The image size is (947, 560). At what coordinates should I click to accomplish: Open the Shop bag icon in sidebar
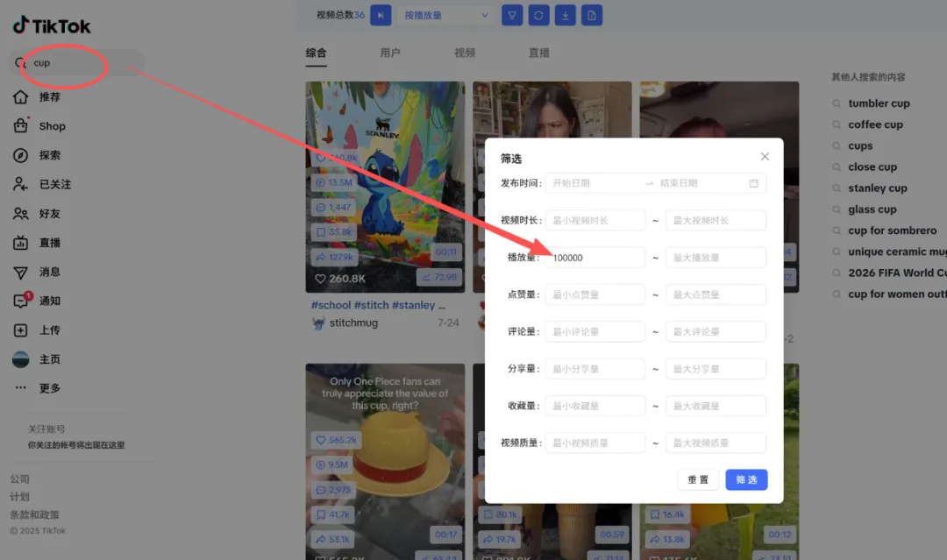tap(21, 126)
